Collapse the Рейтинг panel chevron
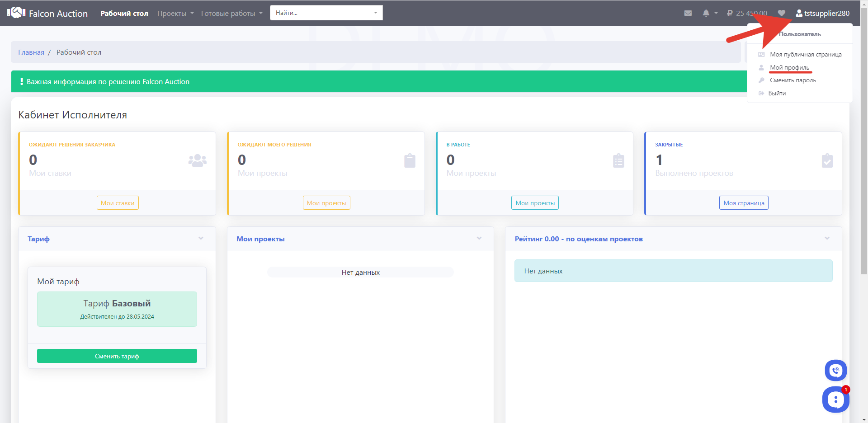The height and width of the screenshot is (423, 868). pyautogui.click(x=827, y=238)
